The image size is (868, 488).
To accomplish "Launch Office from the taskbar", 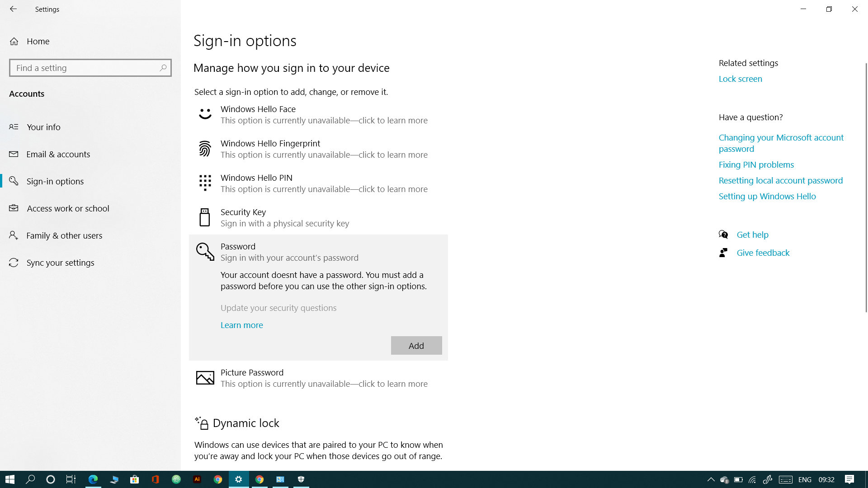I will [x=156, y=479].
